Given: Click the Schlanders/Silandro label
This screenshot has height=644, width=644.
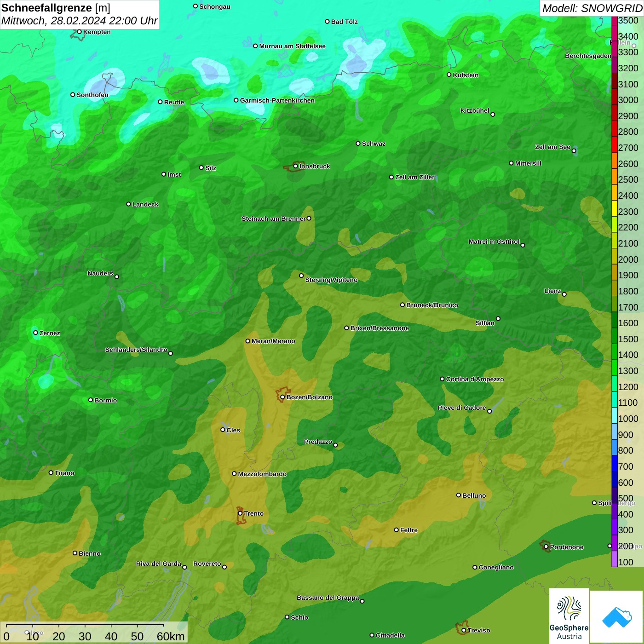Looking at the screenshot, I should click(x=136, y=350).
